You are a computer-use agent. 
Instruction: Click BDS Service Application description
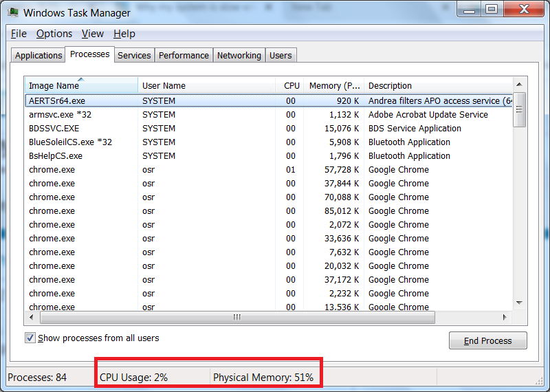click(x=415, y=129)
